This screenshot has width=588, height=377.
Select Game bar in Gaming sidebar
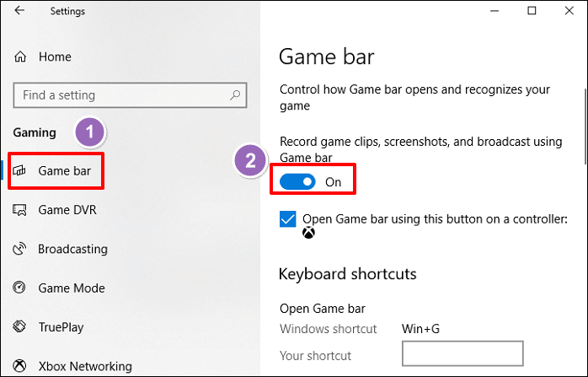[x=65, y=171]
